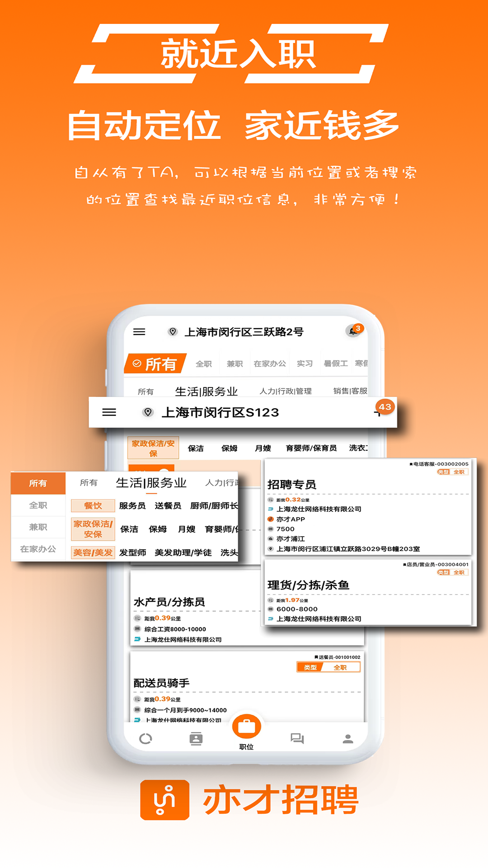Viewport: 488px width, 868px height.
Task: Tap location pin next to 上海市闵行区S123
Action: [x=148, y=412]
